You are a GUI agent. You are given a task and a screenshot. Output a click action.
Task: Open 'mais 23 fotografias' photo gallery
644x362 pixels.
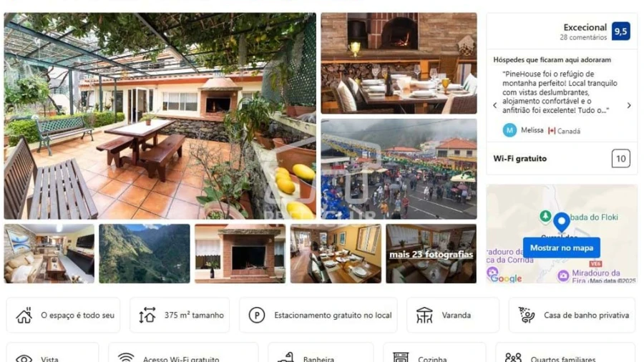pos(431,254)
